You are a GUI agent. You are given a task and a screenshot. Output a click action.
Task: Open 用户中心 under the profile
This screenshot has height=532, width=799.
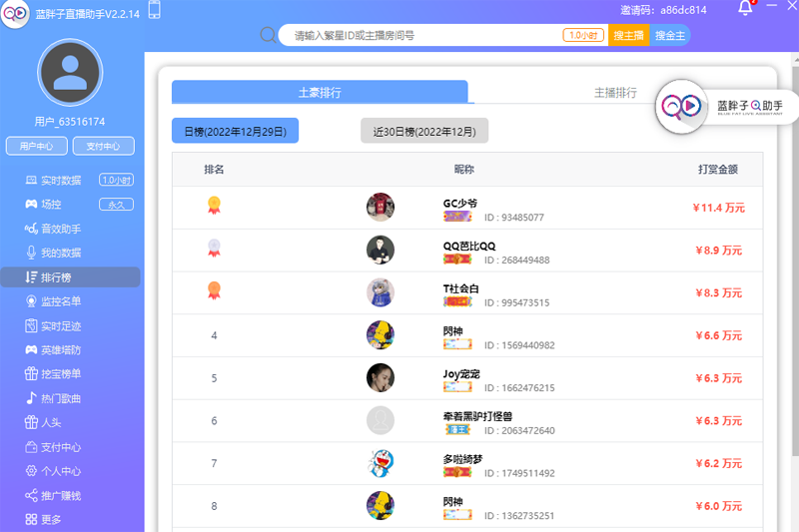(37, 146)
